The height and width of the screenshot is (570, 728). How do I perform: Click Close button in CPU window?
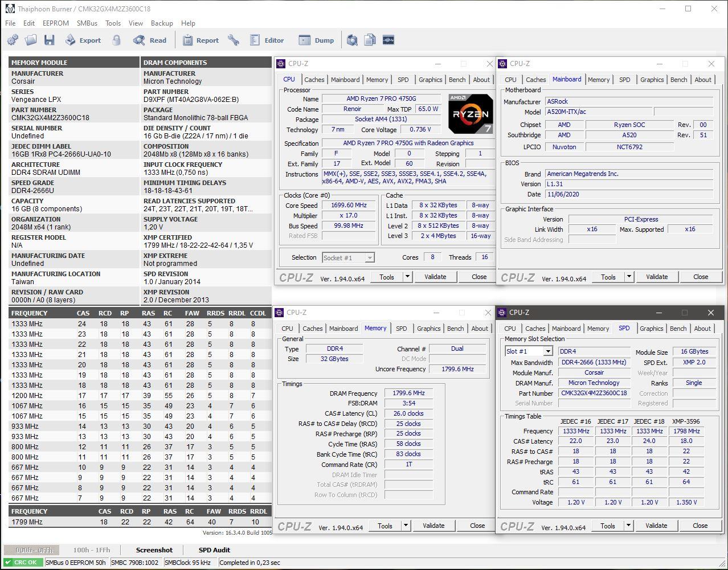coord(479,277)
